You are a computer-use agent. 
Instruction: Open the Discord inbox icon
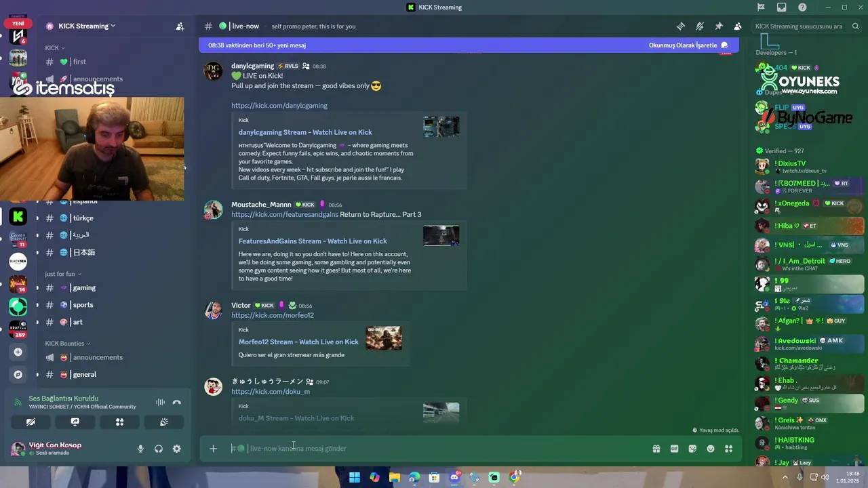pyautogui.click(x=781, y=7)
